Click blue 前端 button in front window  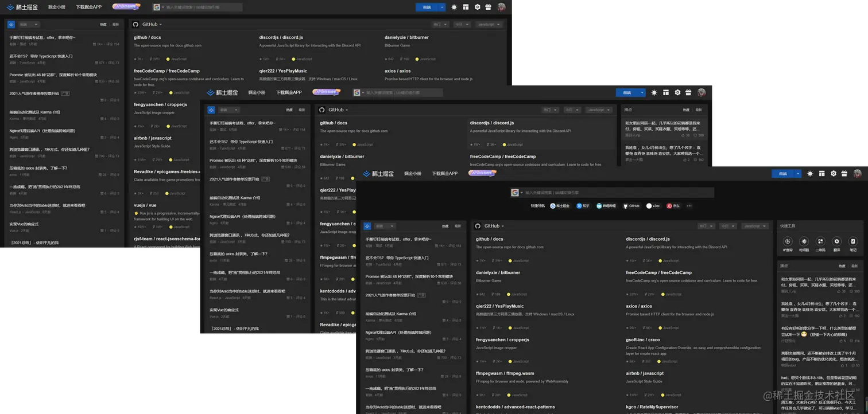(x=782, y=173)
